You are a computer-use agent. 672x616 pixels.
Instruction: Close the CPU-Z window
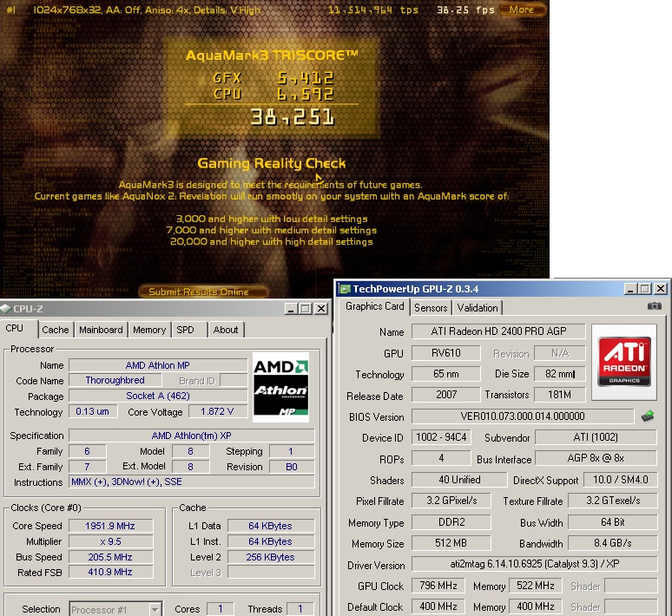coord(321,308)
